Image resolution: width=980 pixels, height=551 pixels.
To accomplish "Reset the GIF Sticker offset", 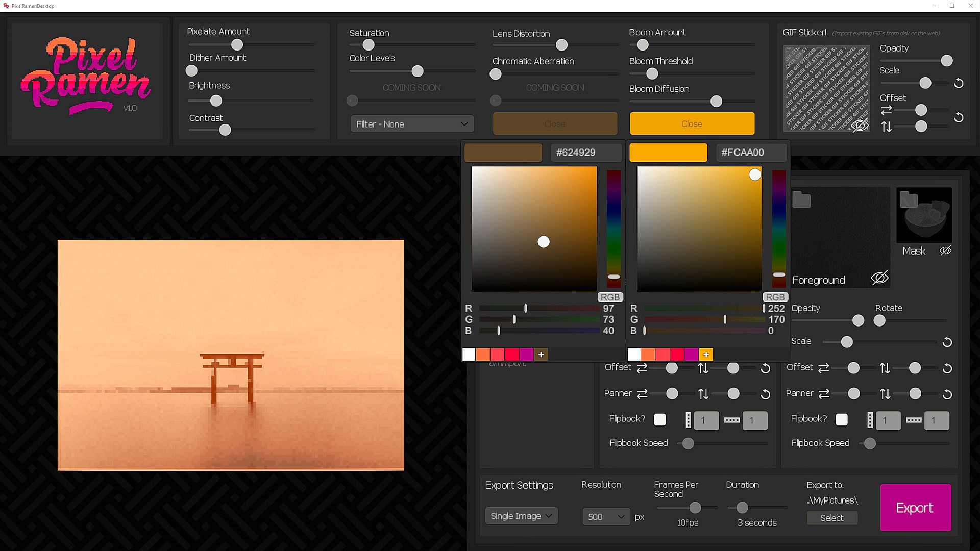I will tap(959, 118).
